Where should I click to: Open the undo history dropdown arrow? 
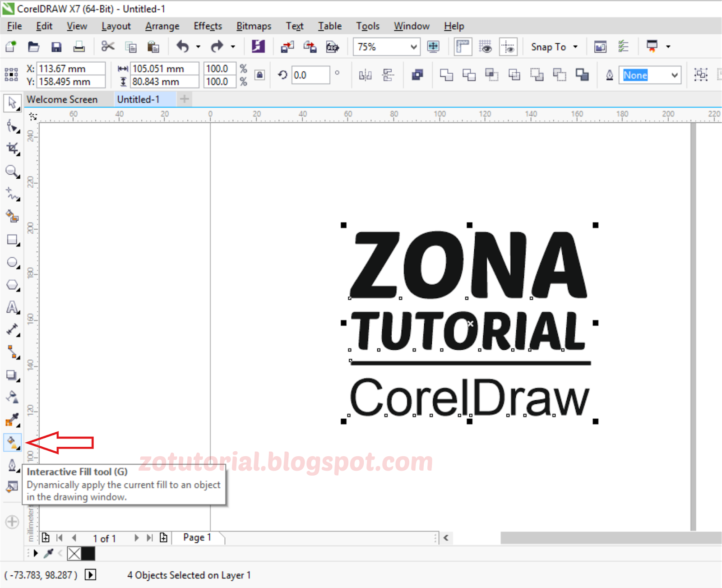(x=198, y=46)
